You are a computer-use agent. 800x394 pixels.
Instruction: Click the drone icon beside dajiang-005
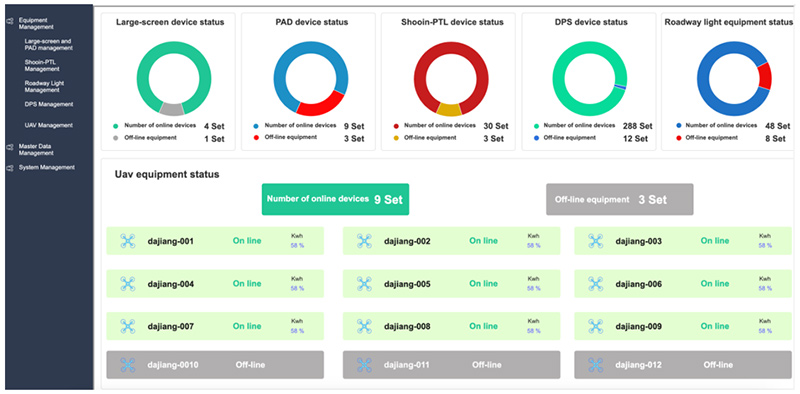pos(364,284)
